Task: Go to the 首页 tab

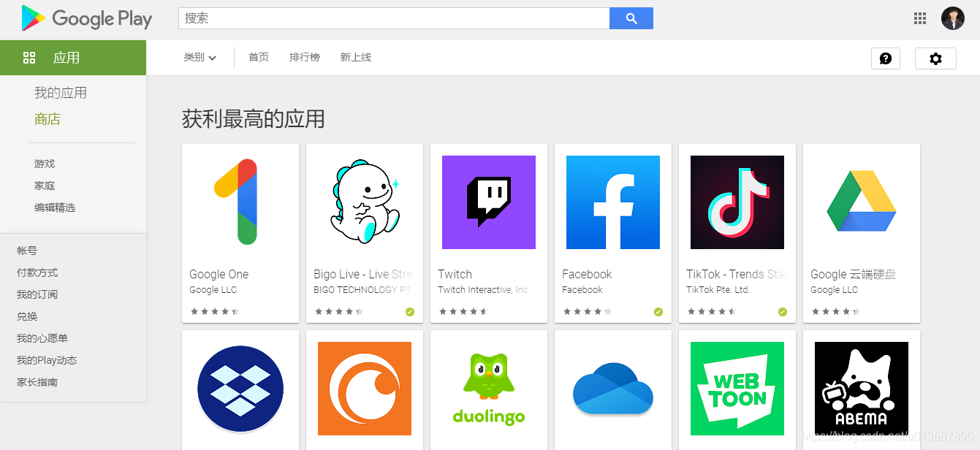Action: point(259,57)
